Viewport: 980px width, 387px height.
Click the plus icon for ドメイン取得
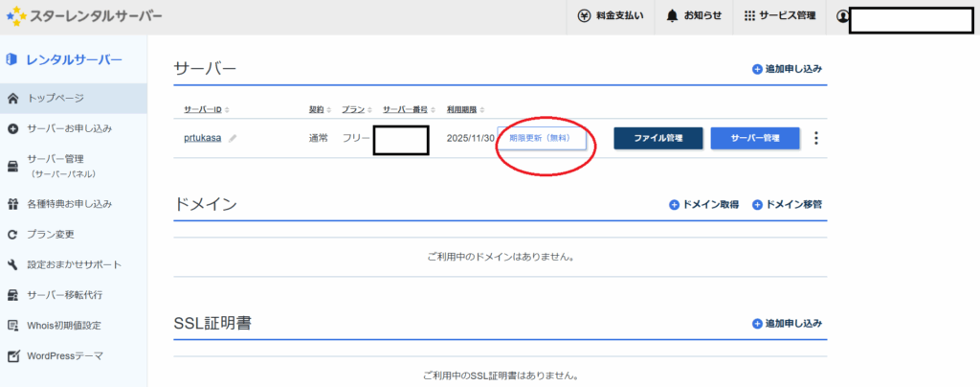(x=674, y=205)
